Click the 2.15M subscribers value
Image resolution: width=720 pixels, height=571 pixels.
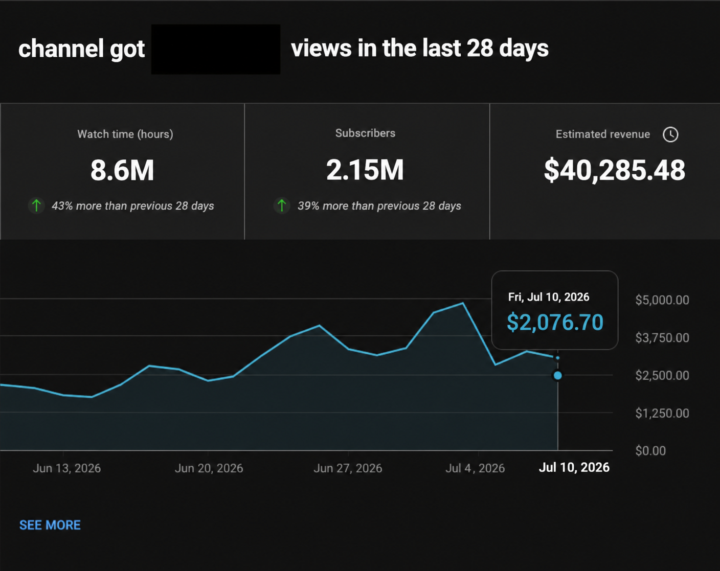[x=365, y=170]
